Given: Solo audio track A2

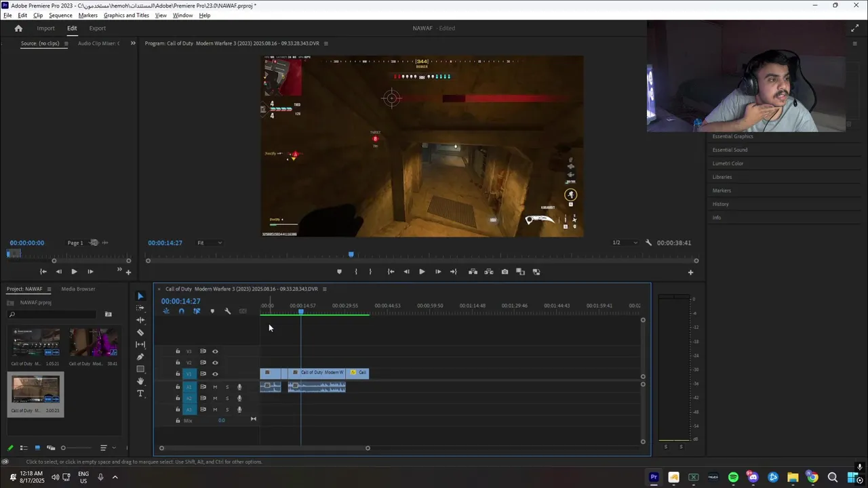Looking at the screenshot, I should 227,399.
